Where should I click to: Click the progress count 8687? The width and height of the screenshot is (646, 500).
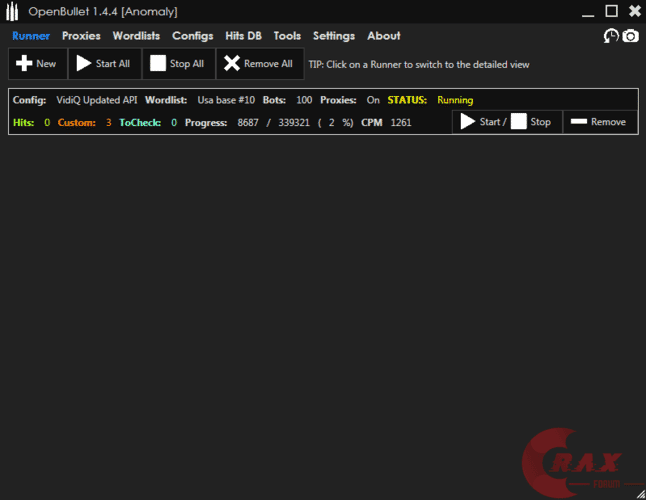(248, 123)
